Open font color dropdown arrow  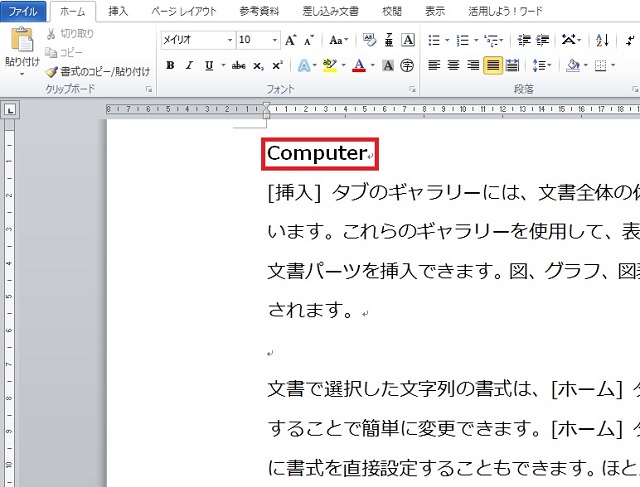click(x=373, y=65)
